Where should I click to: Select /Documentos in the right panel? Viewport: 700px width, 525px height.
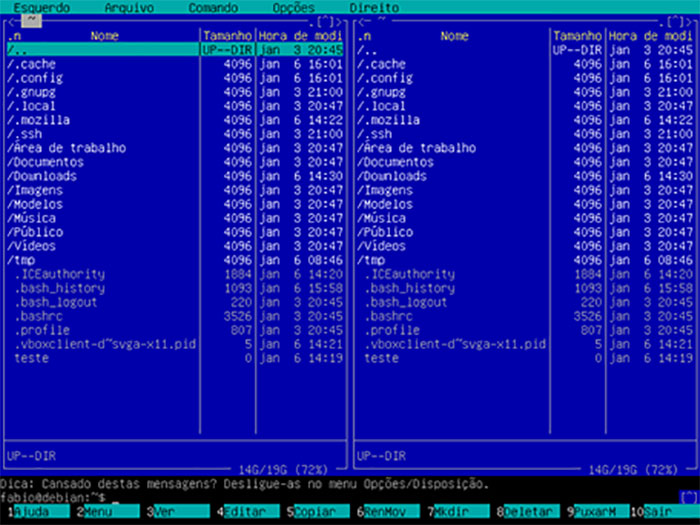pyautogui.click(x=525, y=162)
